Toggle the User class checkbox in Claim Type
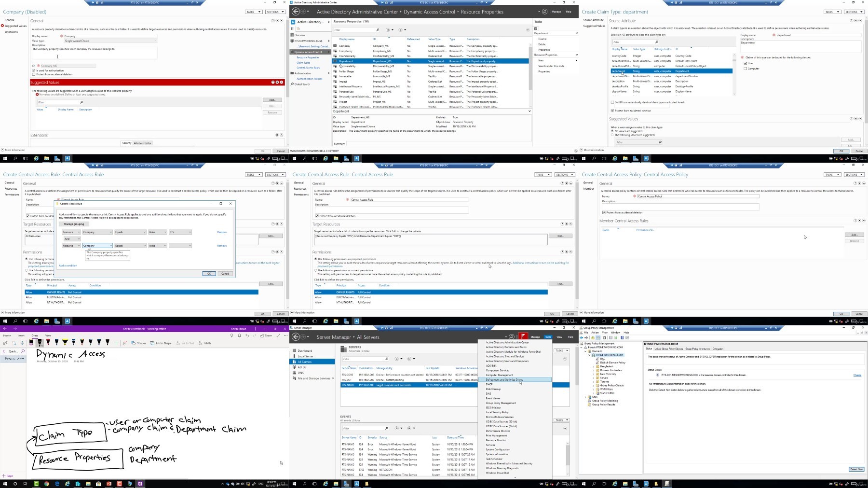 point(746,63)
